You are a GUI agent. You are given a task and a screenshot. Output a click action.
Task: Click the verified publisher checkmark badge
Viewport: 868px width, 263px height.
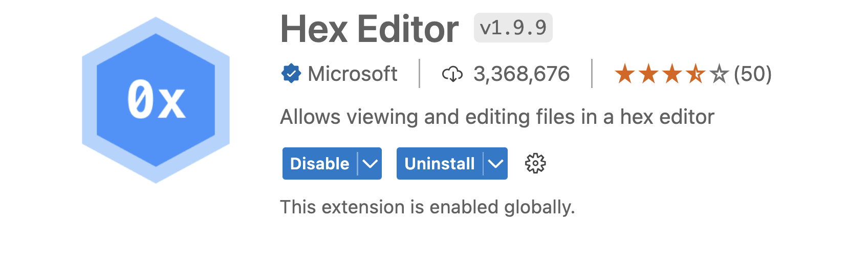click(291, 74)
